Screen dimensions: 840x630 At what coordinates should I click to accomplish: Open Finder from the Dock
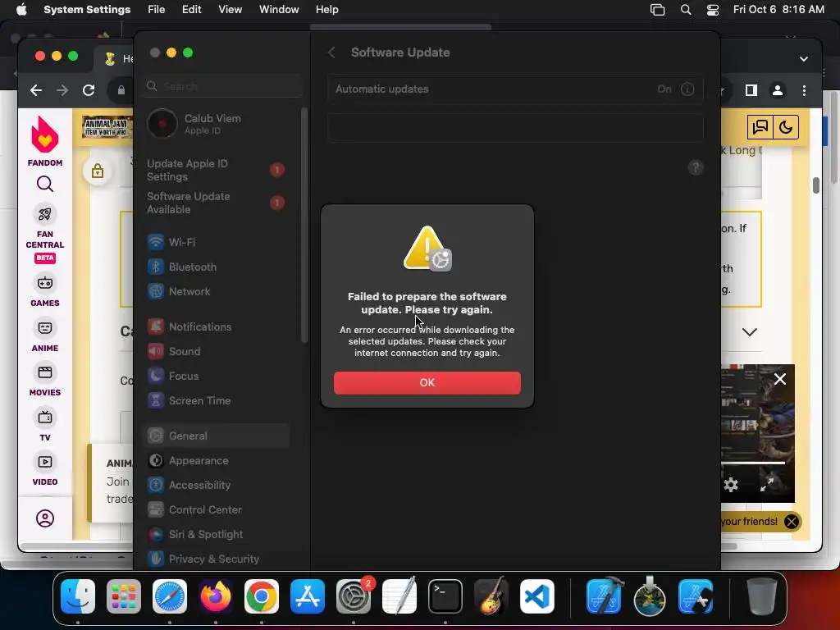point(78,596)
